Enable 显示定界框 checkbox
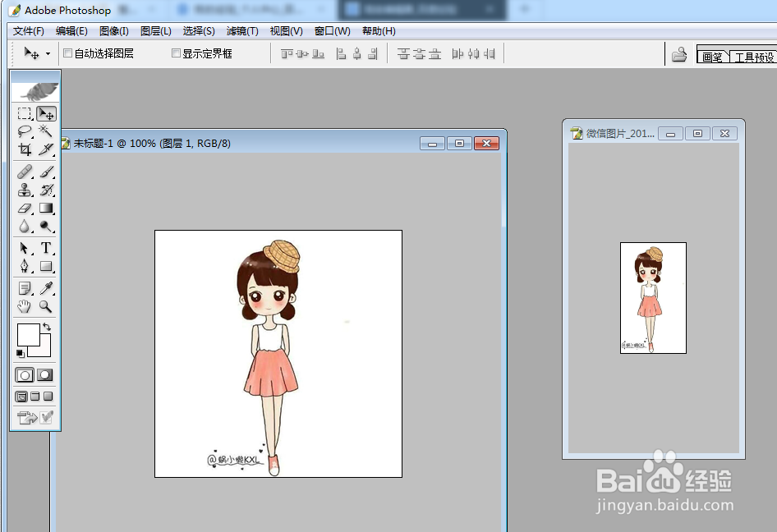 [176, 53]
